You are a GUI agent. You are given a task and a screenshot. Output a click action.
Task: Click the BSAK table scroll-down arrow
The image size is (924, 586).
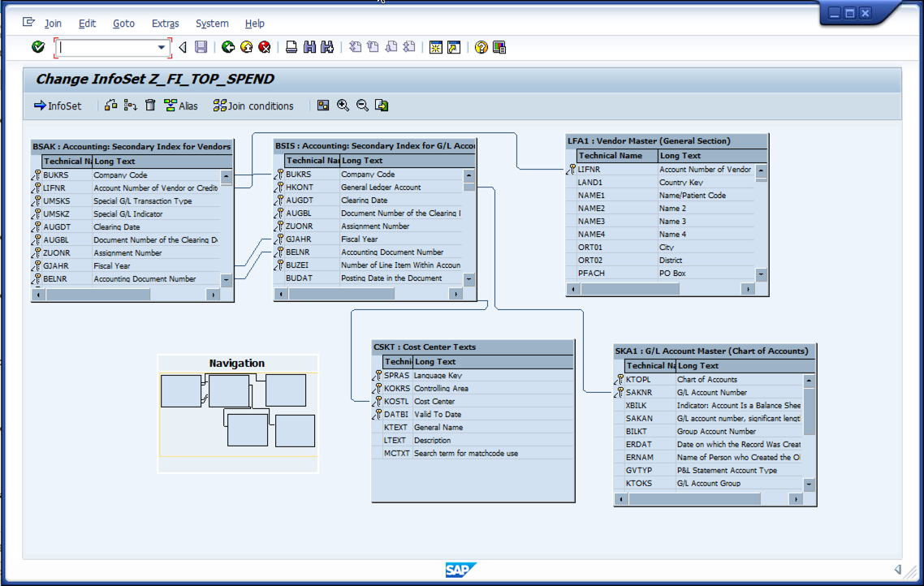tap(227, 280)
